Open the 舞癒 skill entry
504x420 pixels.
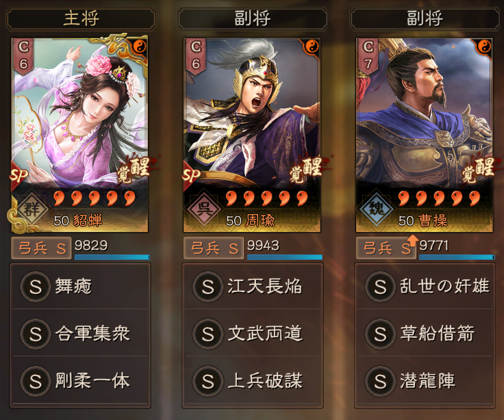[80, 286]
